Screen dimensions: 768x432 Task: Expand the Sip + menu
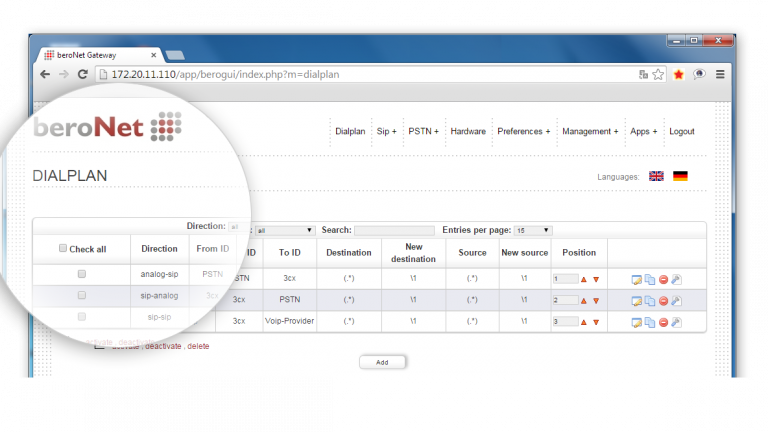[x=386, y=131]
